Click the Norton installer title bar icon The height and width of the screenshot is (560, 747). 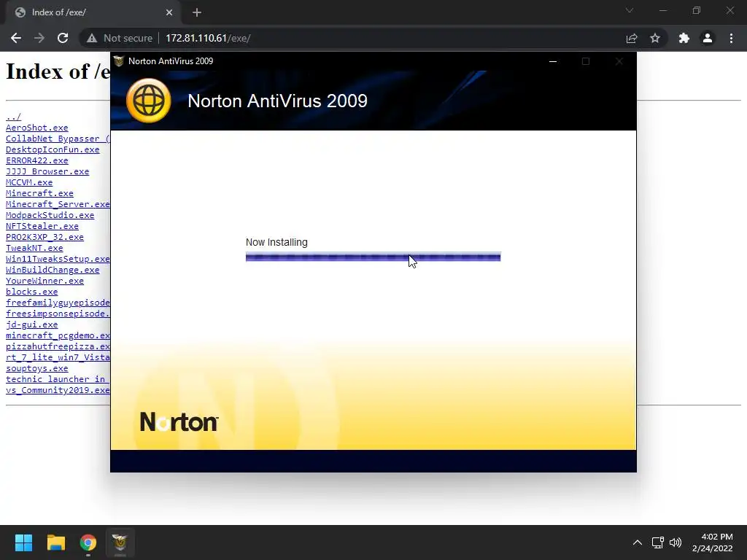click(x=119, y=61)
